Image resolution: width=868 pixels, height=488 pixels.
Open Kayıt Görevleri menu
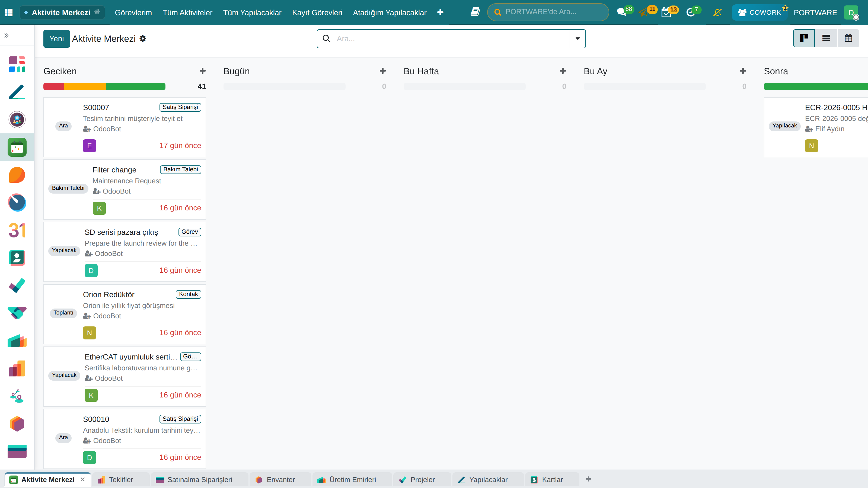coord(317,12)
